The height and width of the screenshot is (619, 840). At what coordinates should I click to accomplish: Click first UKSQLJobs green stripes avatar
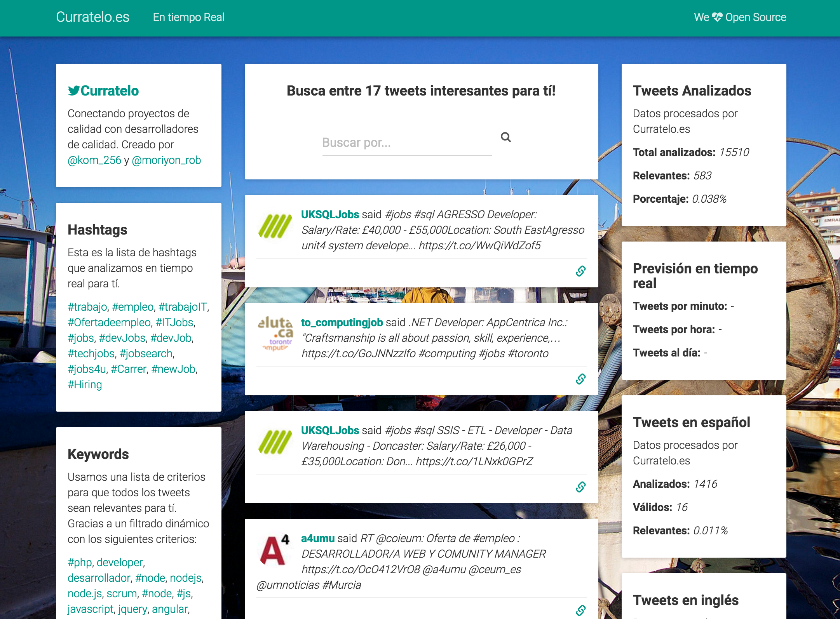coord(275,226)
